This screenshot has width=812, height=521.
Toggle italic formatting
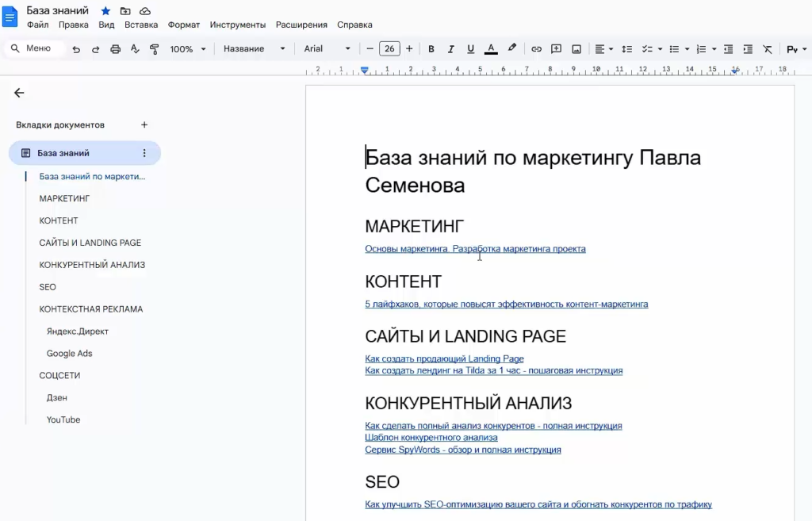tap(450, 49)
